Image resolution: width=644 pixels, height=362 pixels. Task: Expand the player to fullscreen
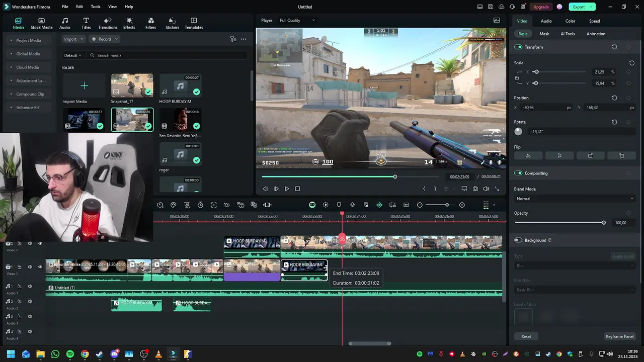[x=497, y=189]
